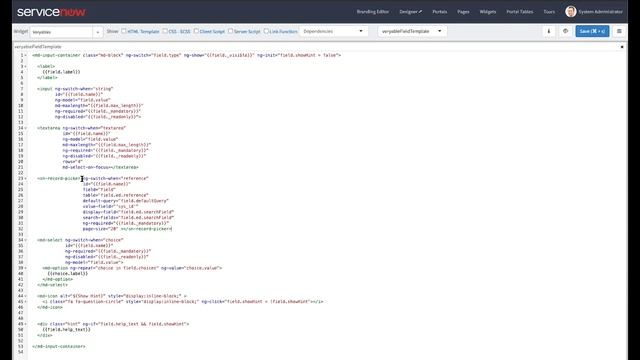Collapse the hint div fold at line 49
Viewport: 640px width, 360px height.
(x=26, y=324)
